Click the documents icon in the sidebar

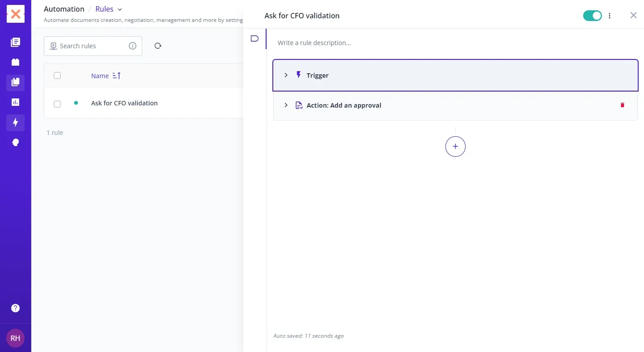click(x=15, y=42)
